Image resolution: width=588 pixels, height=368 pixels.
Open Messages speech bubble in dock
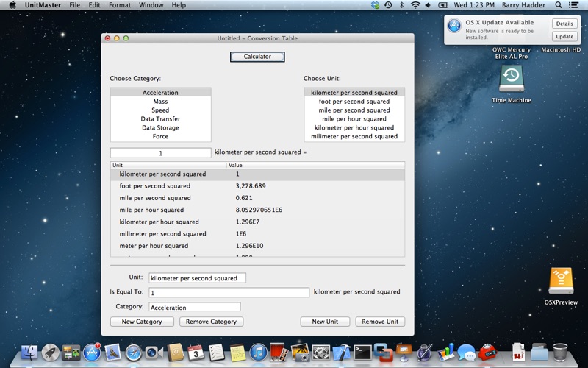(x=466, y=353)
